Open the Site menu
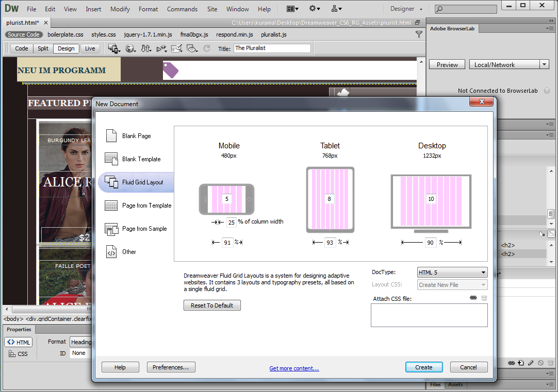 (x=212, y=9)
